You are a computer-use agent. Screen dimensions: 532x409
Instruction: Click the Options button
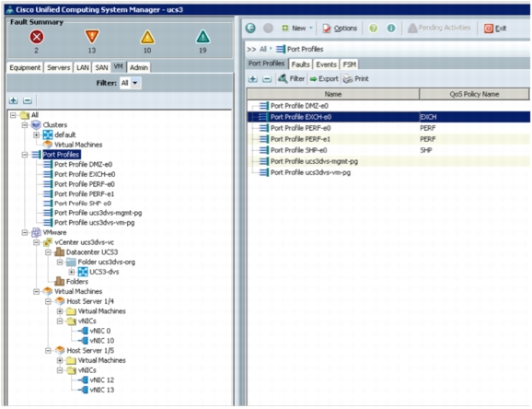tap(340, 29)
